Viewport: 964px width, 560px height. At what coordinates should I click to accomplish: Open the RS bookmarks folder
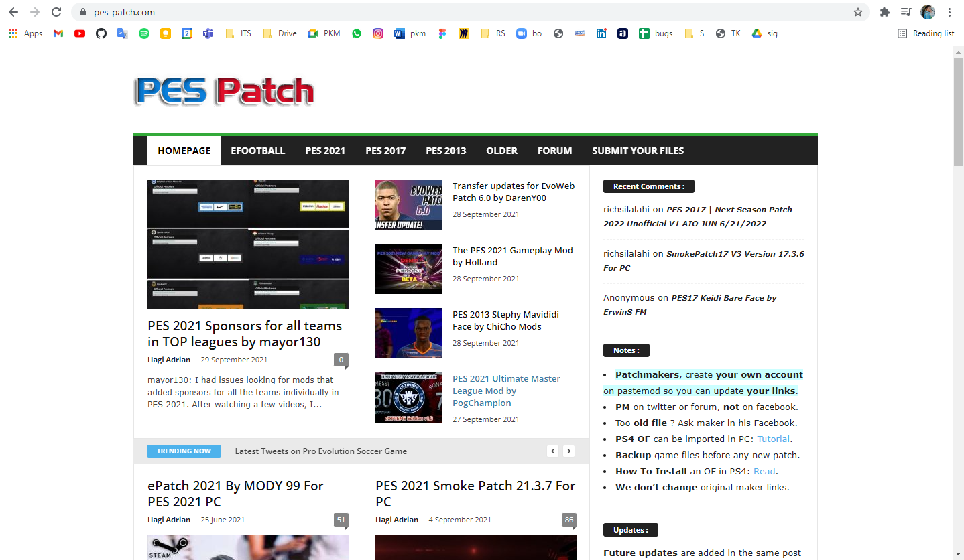coord(493,33)
